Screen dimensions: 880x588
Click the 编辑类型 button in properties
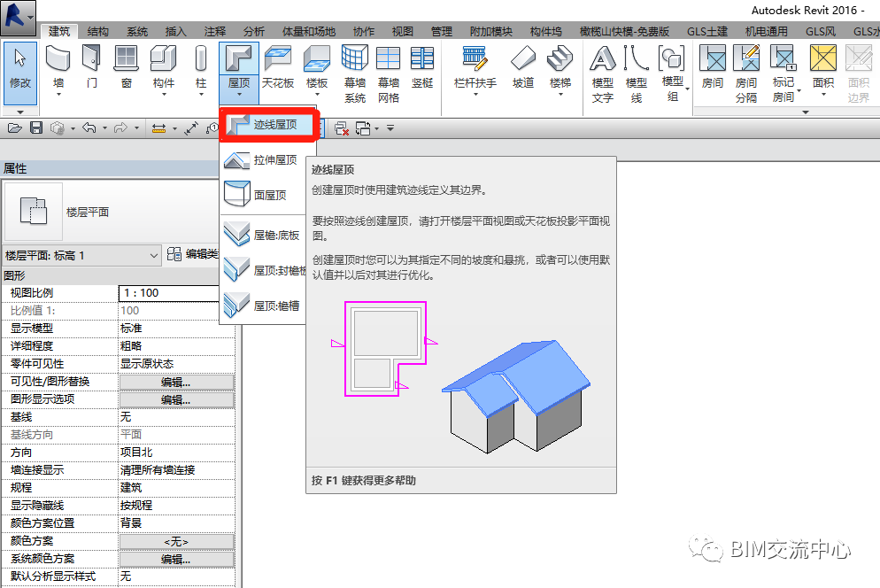point(192,254)
